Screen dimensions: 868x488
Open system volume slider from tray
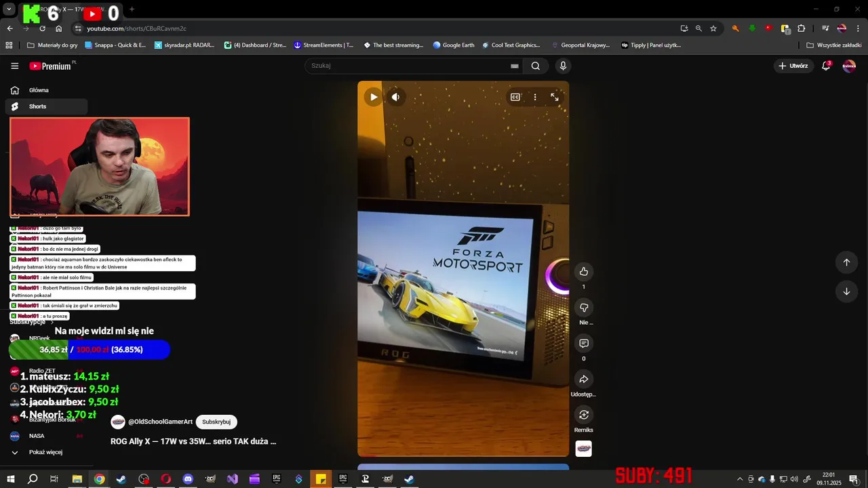click(x=794, y=479)
